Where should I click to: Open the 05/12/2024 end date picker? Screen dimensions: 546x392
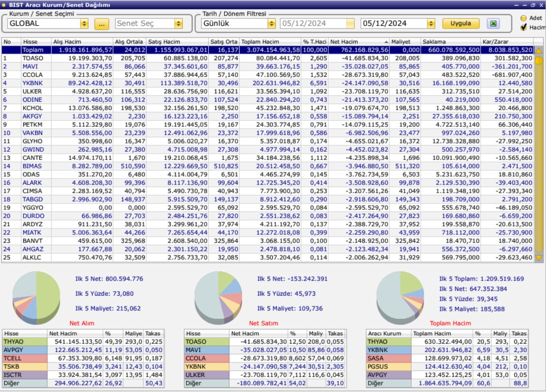[431, 23]
